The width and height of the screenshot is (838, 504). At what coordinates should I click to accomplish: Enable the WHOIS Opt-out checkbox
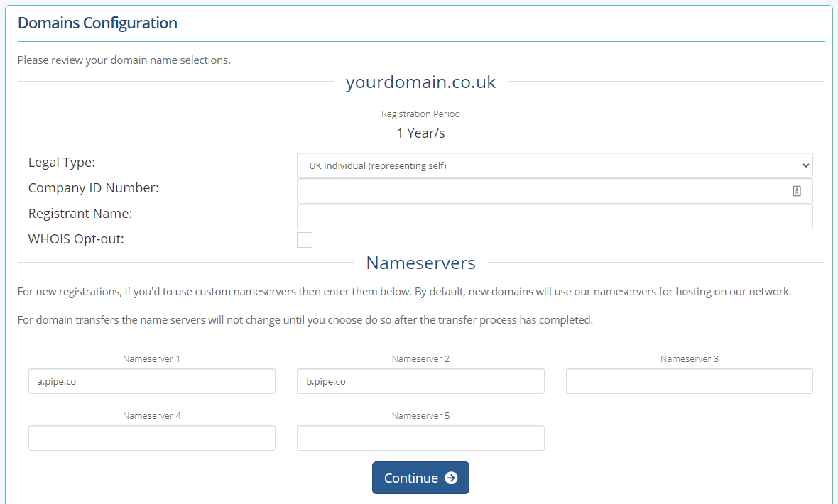(305, 240)
